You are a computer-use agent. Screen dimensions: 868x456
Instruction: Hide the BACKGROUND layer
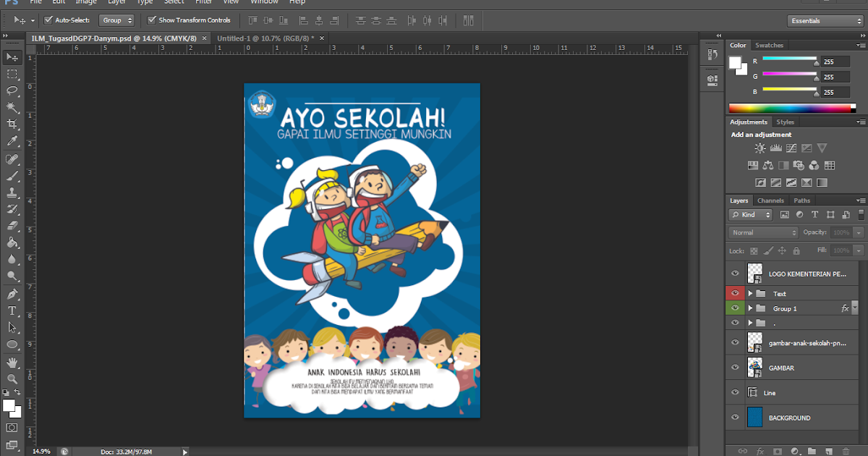click(735, 418)
